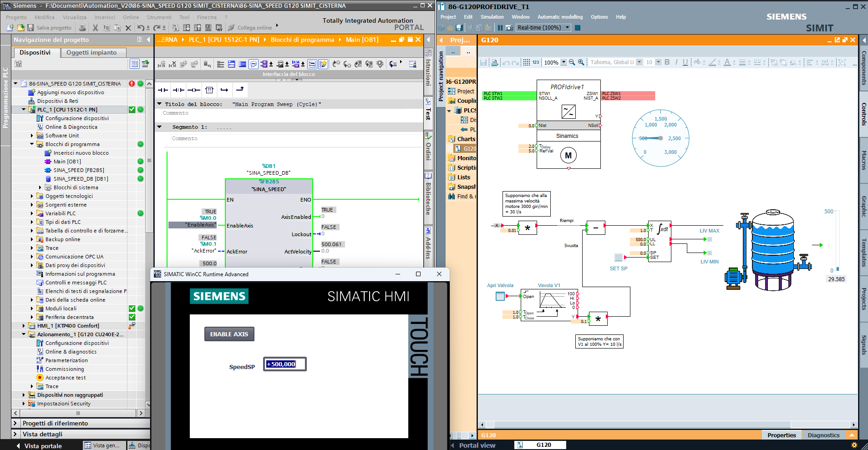Toggle network comments speech-bubble icon in editor
Image resolution: width=868 pixels, height=450 pixels.
pyautogui.click(x=254, y=64)
